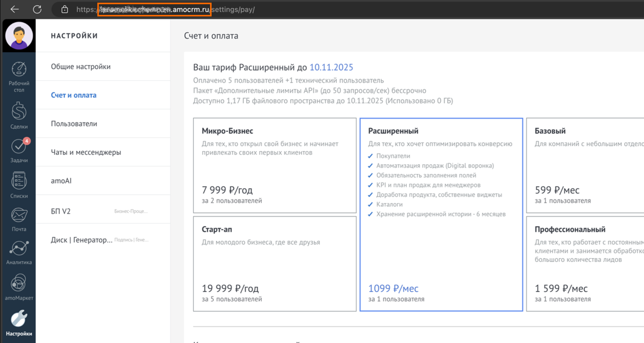644x343 pixels.
Task: Open Общие настройки settings section
Action: point(81,66)
